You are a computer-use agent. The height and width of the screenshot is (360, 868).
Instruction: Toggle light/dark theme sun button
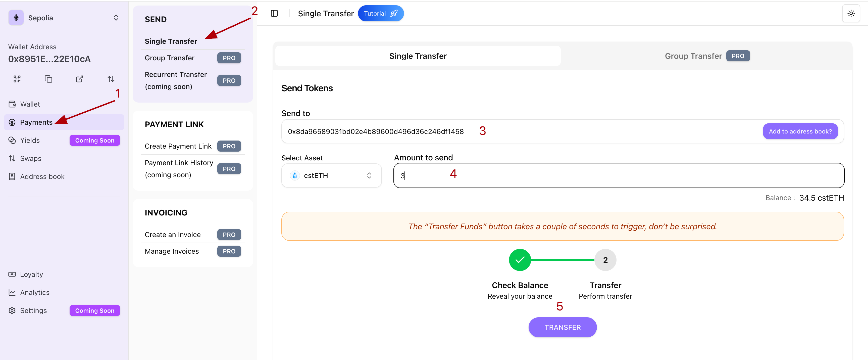(851, 14)
